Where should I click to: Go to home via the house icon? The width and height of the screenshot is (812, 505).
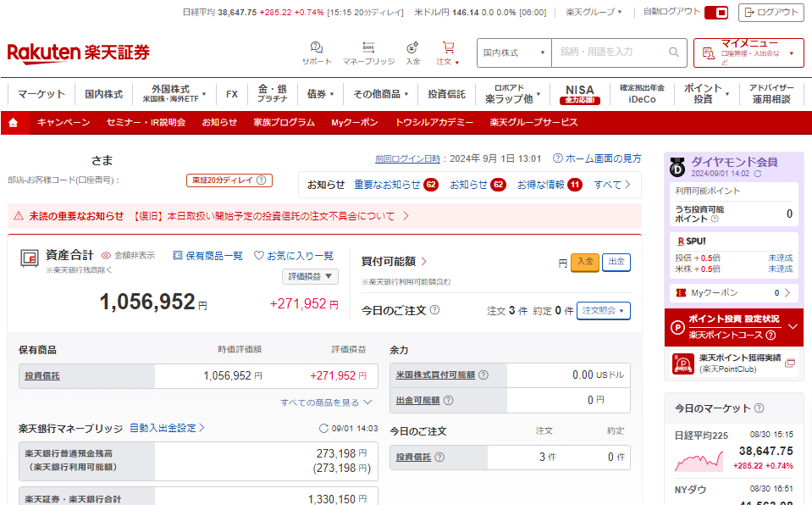tap(14, 123)
